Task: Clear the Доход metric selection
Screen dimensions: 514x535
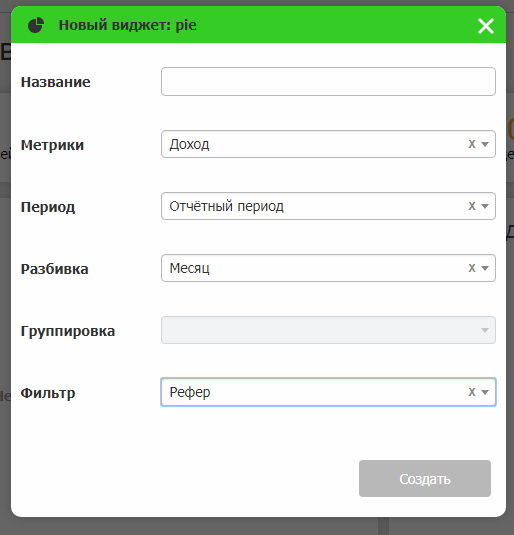Action: (472, 144)
